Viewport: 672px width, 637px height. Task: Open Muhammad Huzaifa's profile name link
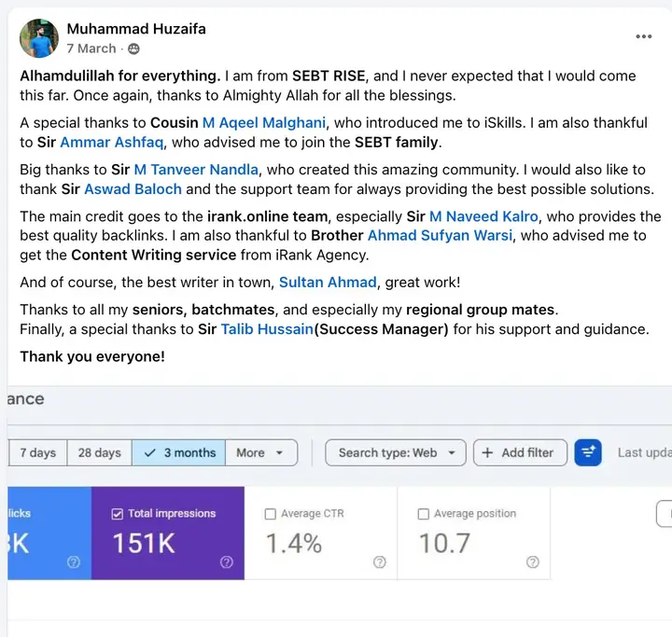[136, 29]
